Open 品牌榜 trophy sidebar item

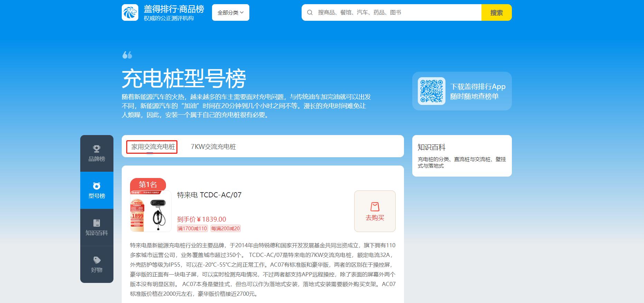coord(97,153)
